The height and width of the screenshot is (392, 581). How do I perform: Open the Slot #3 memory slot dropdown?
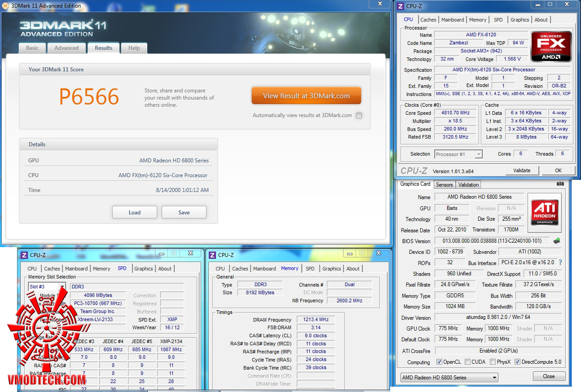click(x=47, y=287)
